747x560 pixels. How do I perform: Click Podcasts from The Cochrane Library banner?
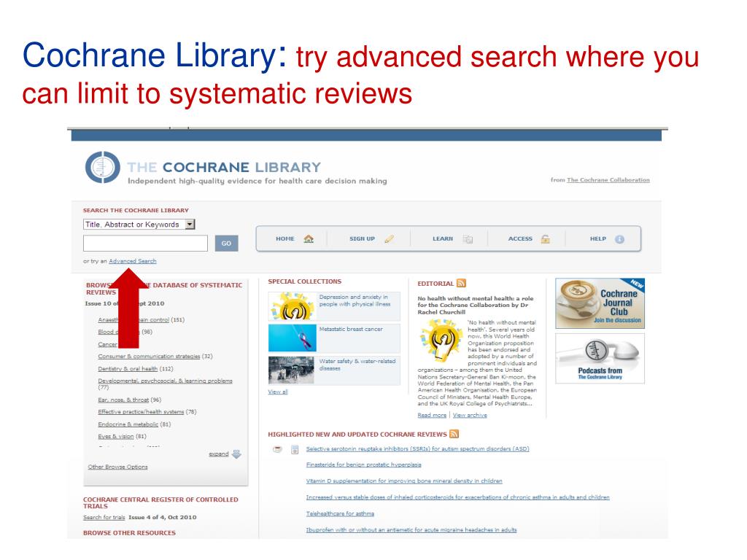[600, 359]
